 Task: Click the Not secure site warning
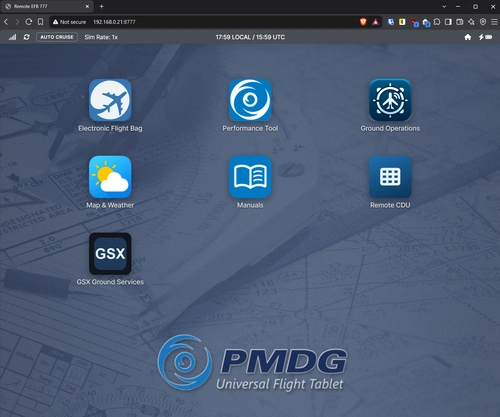[x=69, y=22]
